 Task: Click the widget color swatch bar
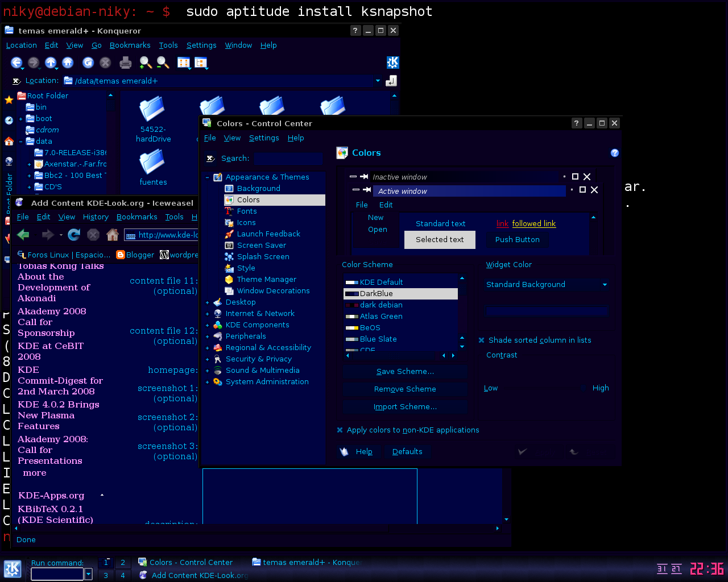click(547, 310)
